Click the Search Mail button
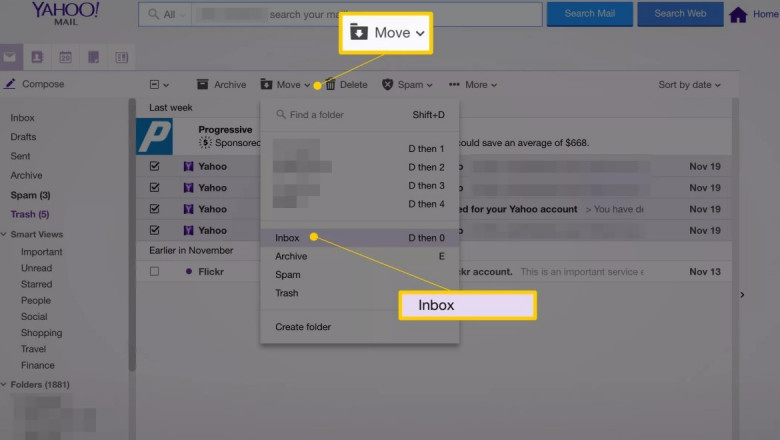 (590, 14)
